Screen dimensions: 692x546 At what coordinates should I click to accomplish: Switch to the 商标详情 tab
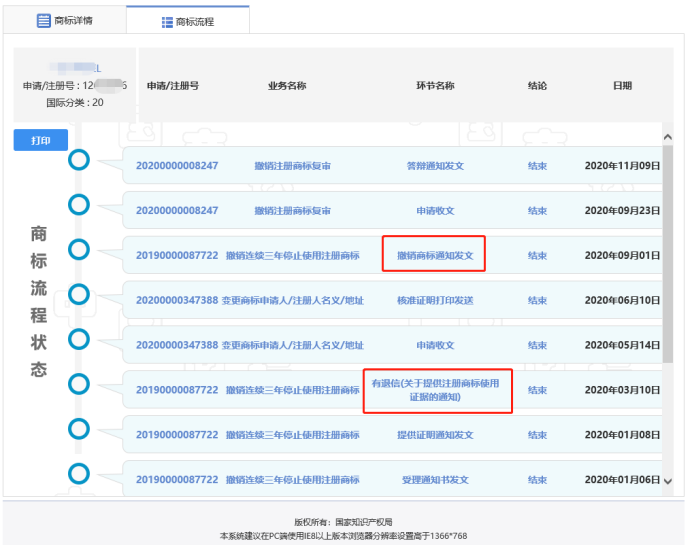pyautogui.click(x=65, y=20)
